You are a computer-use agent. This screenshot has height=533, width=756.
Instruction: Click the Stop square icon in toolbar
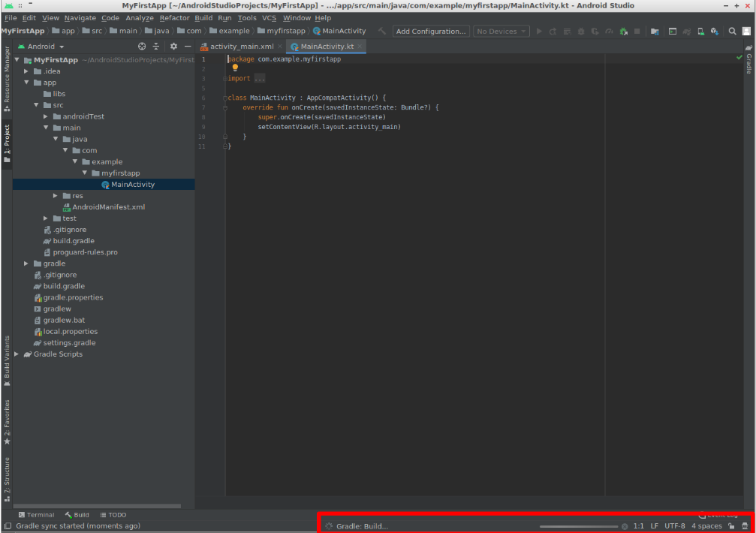click(x=637, y=32)
